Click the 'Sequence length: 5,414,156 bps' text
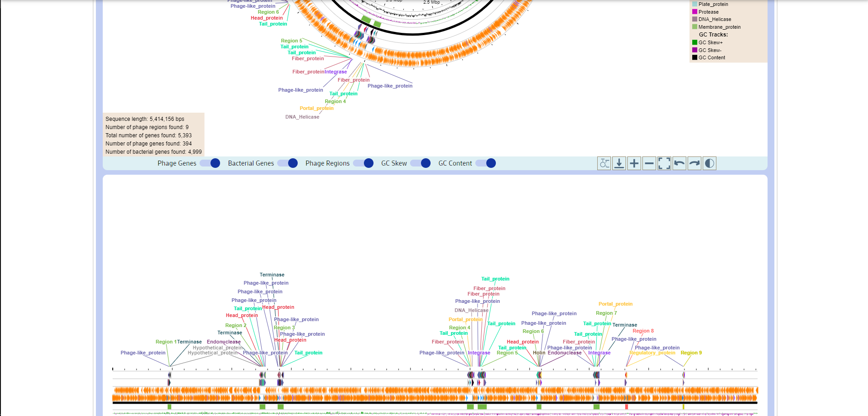 (145, 119)
